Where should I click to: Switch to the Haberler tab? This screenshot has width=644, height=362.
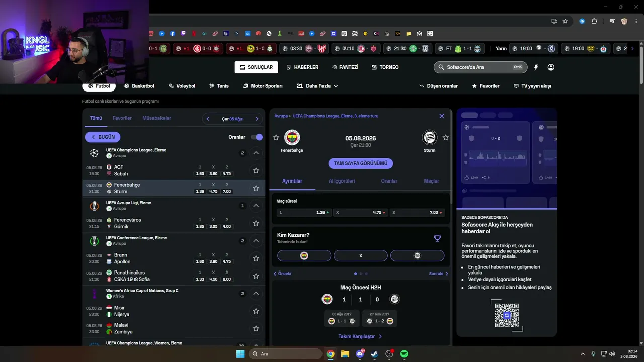tap(302, 67)
